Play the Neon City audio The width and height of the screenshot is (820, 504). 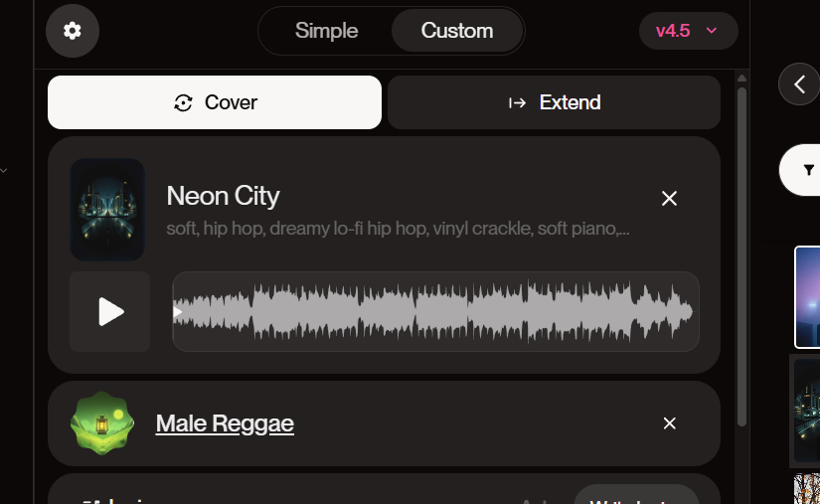click(109, 311)
